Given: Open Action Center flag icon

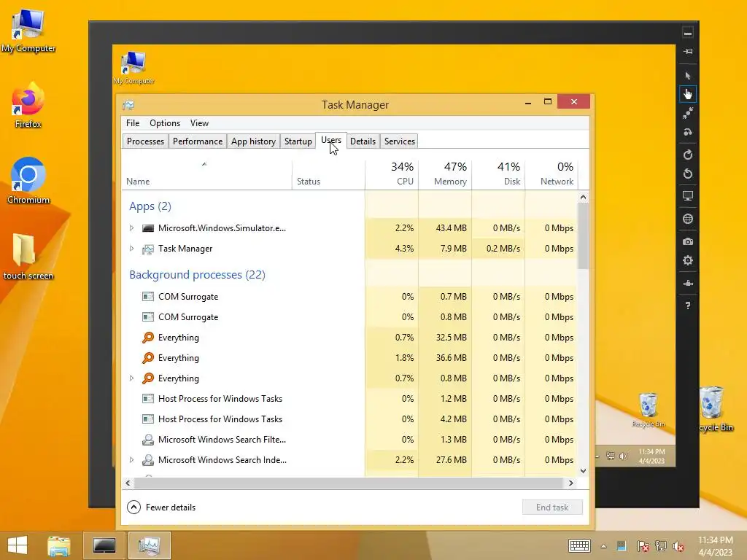Looking at the screenshot, I should [x=643, y=546].
